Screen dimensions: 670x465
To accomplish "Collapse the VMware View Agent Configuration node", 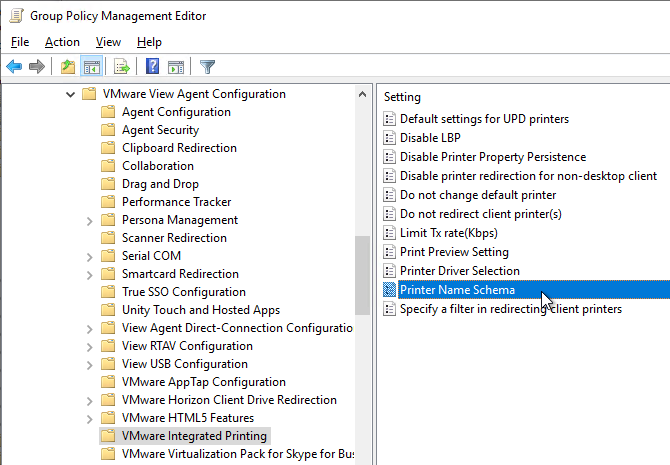I will coord(71,94).
